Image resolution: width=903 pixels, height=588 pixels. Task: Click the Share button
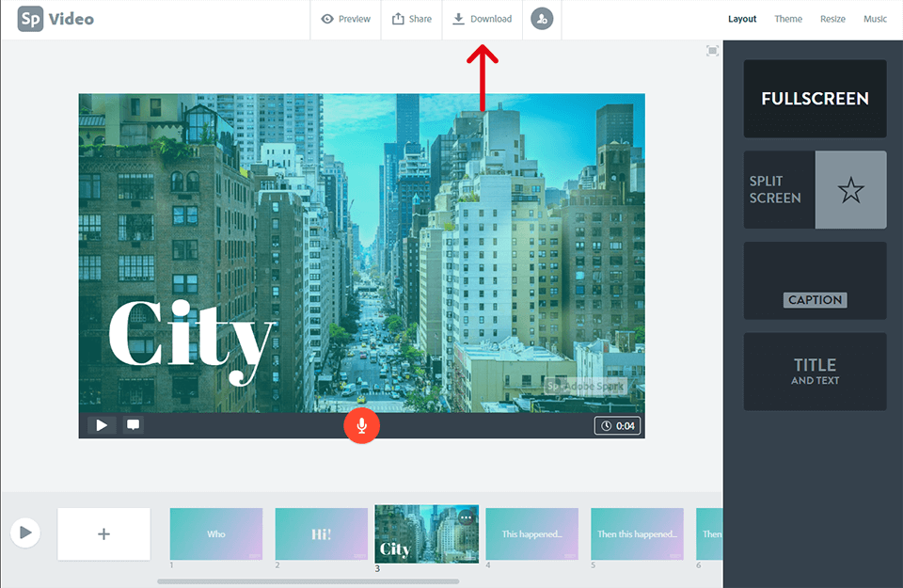tap(412, 19)
